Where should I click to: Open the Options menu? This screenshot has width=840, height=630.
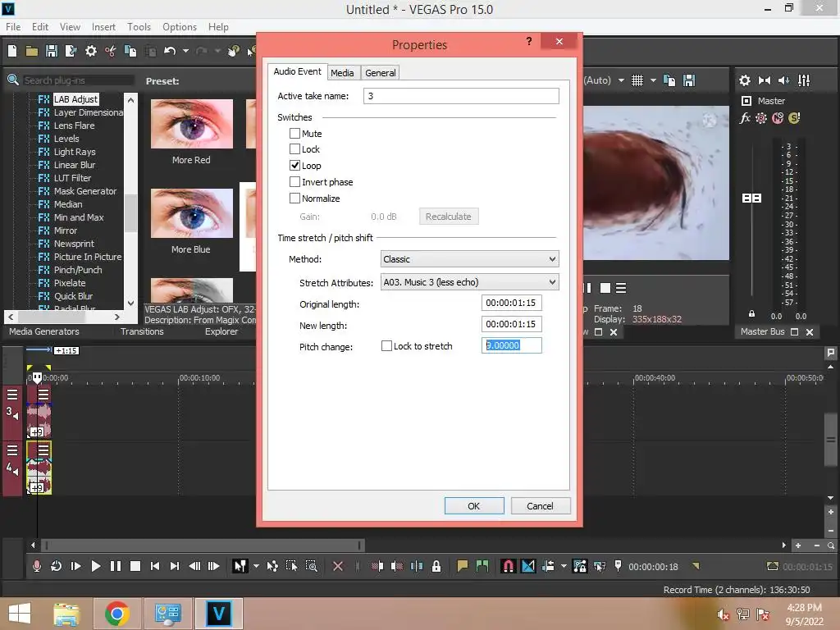(x=180, y=27)
